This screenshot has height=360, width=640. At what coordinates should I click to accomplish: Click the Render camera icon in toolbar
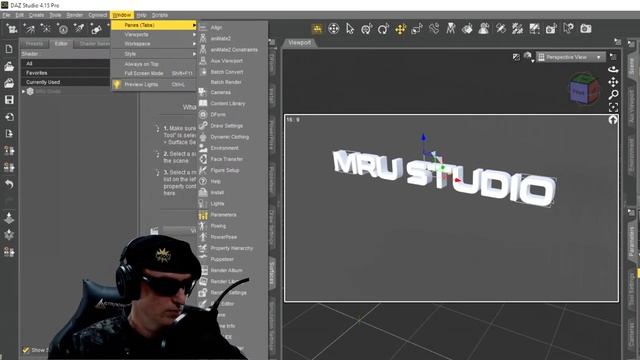[x=586, y=29]
